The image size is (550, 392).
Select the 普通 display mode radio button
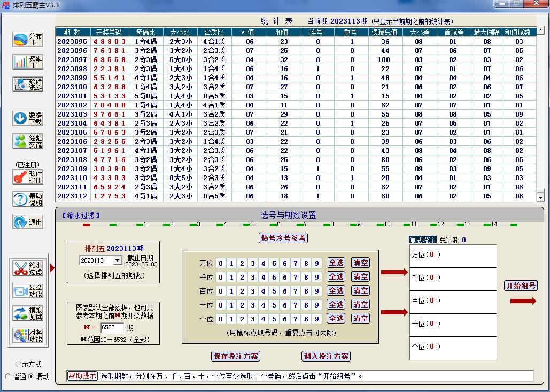tap(7, 376)
